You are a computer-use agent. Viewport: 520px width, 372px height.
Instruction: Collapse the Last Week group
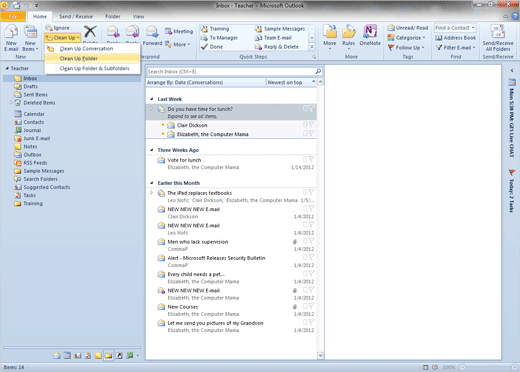(x=152, y=99)
